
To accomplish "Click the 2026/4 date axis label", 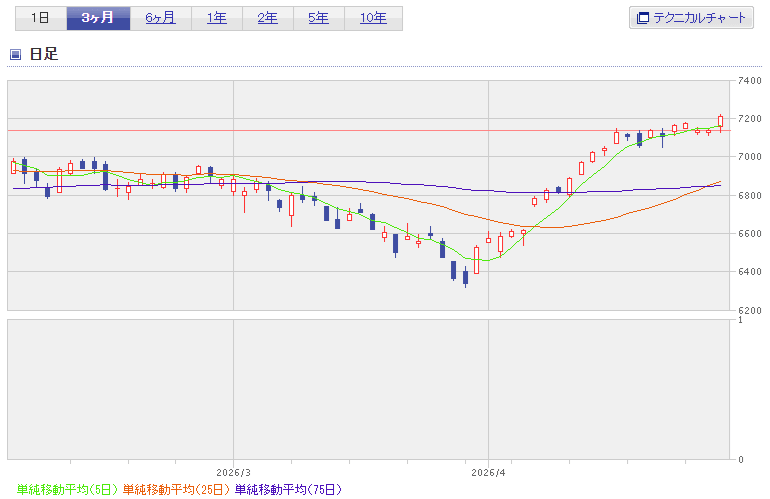I will click(x=488, y=472).
